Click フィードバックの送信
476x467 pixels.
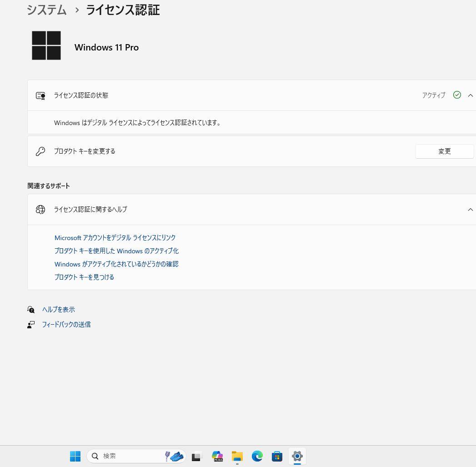[x=66, y=325]
